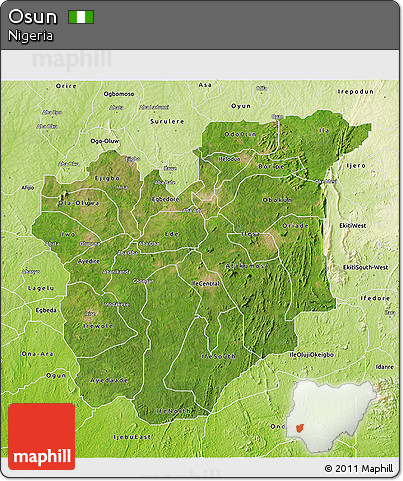Select the 'Oyun' map label
Screen dimensions: 403x481
(x=241, y=106)
